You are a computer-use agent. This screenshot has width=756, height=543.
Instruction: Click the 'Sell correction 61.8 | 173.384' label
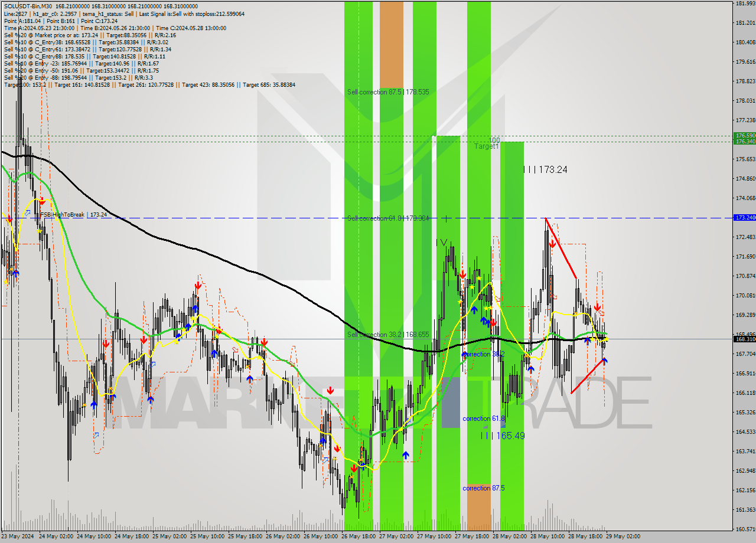(388, 218)
